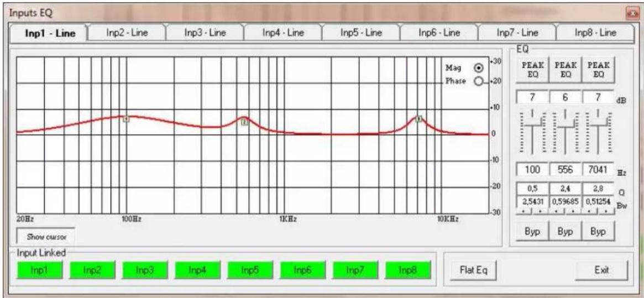Bypass the 7041 Hz band with Byp
This screenshot has width=644, height=298.
[598, 232]
